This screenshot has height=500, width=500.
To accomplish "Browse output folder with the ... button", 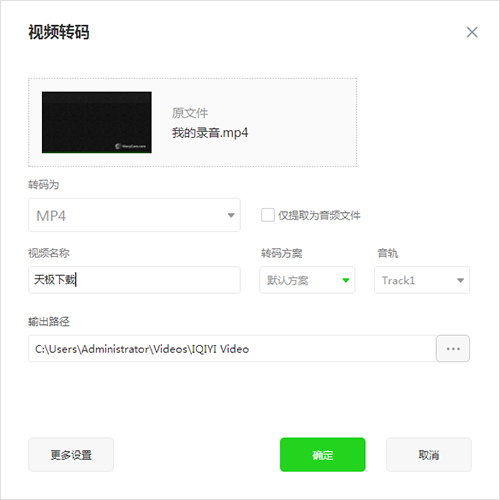I will (x=453, y=349).
